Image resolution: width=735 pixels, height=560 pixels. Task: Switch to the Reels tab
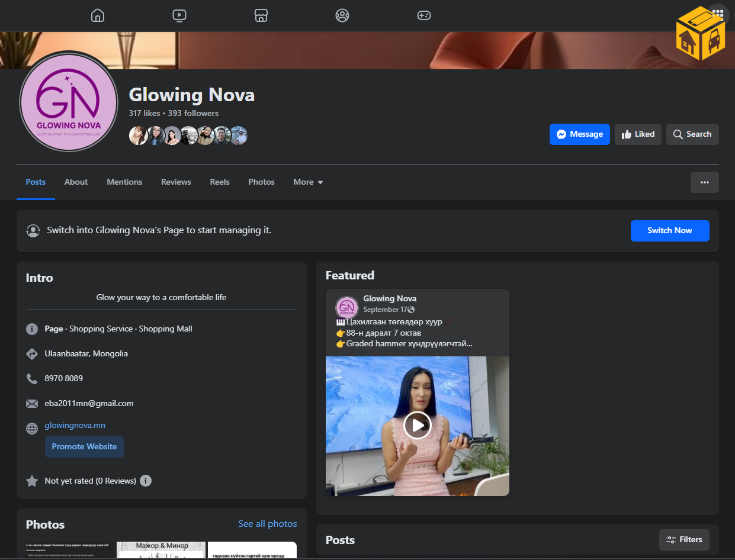tap(220, 182)
